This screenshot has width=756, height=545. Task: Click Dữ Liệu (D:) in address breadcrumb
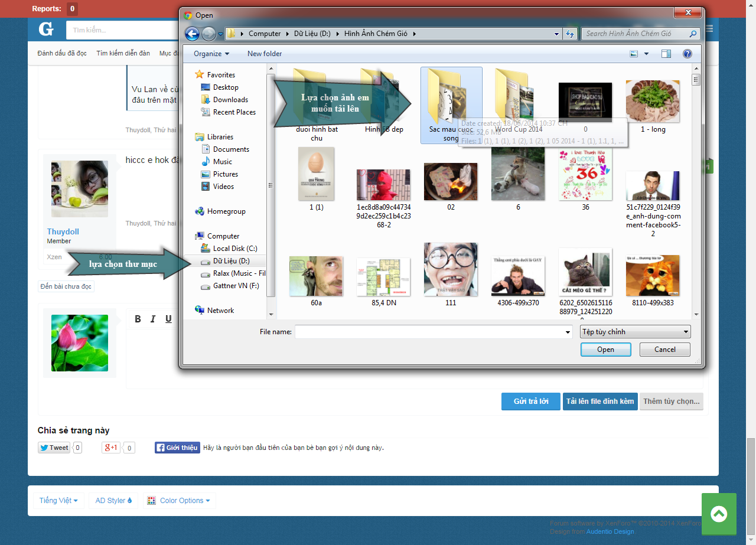(x=312, y=34)
